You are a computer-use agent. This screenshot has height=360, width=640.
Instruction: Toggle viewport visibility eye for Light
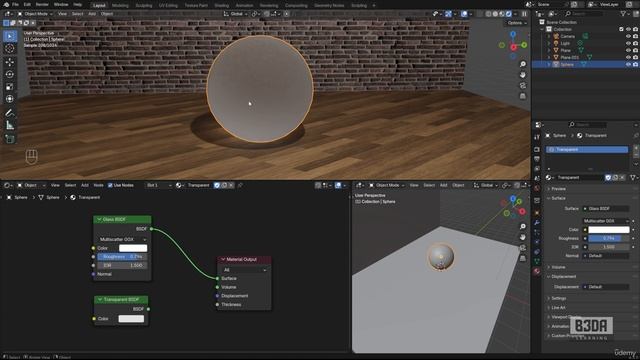[x=628, y=43]
